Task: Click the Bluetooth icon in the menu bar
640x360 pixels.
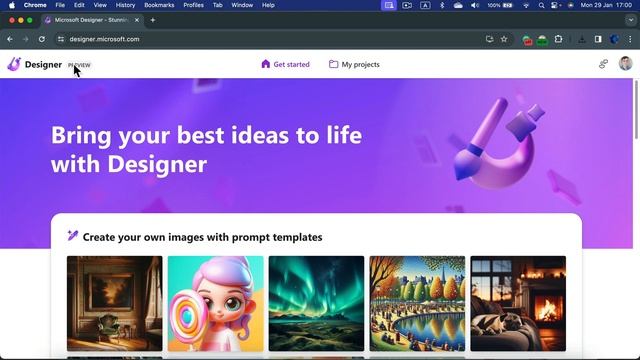Action: coord(442,5)
